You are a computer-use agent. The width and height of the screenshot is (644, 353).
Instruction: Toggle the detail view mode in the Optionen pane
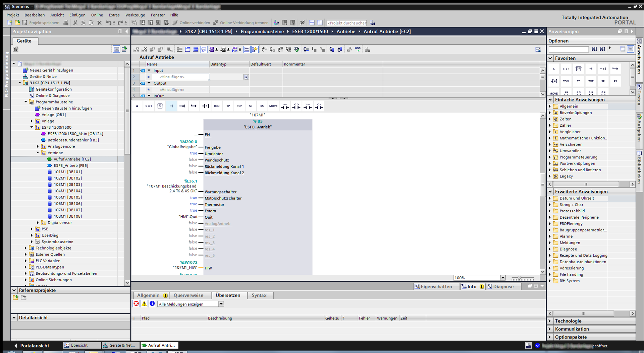[631, 49]
